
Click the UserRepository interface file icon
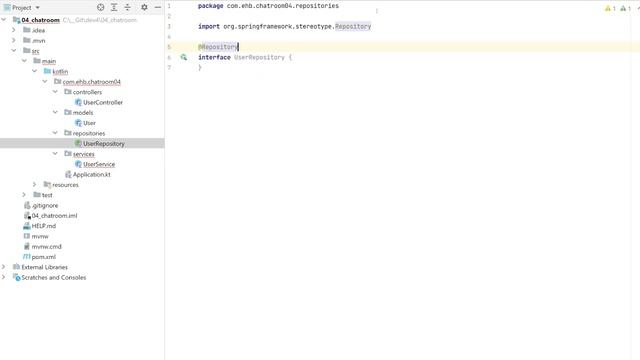click(x=78, y=143)
